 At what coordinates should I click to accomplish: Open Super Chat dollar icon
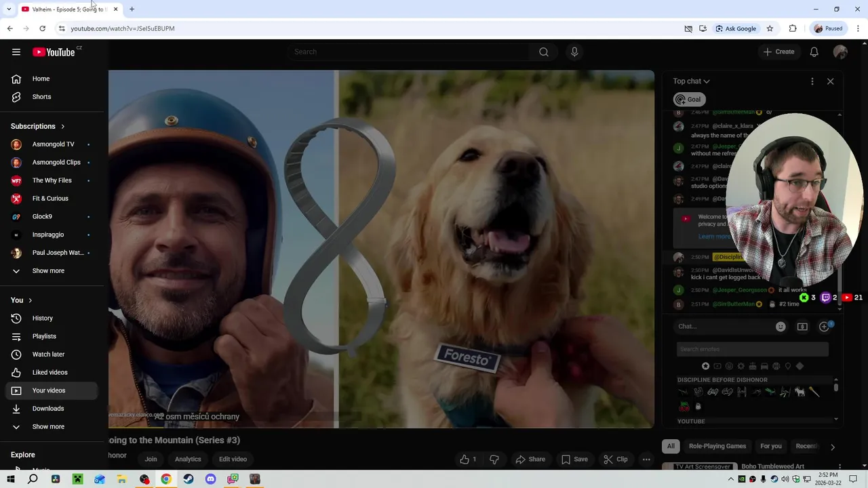(x=802, y=327)
